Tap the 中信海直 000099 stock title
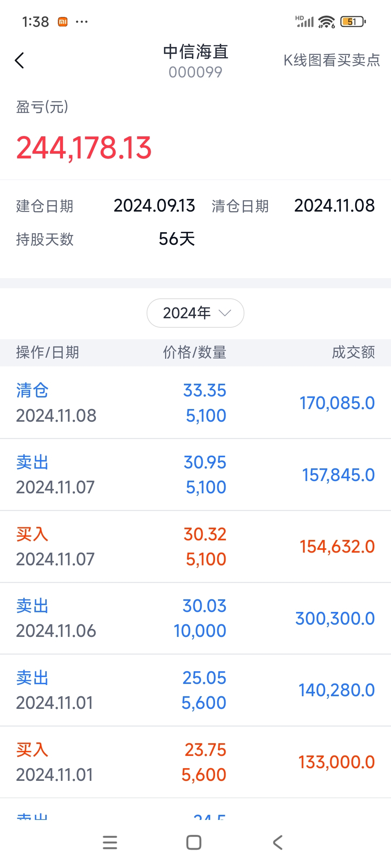 (x=195, y=61)
